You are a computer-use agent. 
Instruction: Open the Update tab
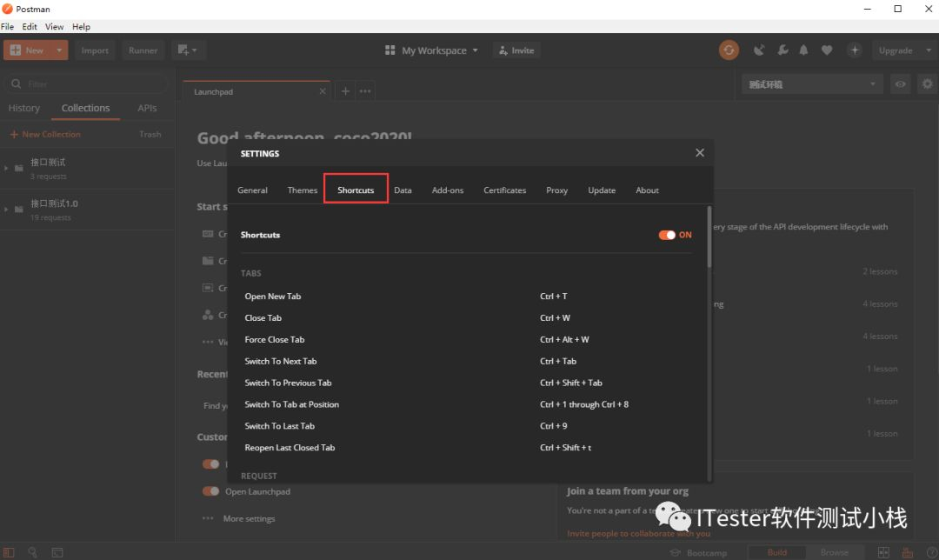coord(602,190)
